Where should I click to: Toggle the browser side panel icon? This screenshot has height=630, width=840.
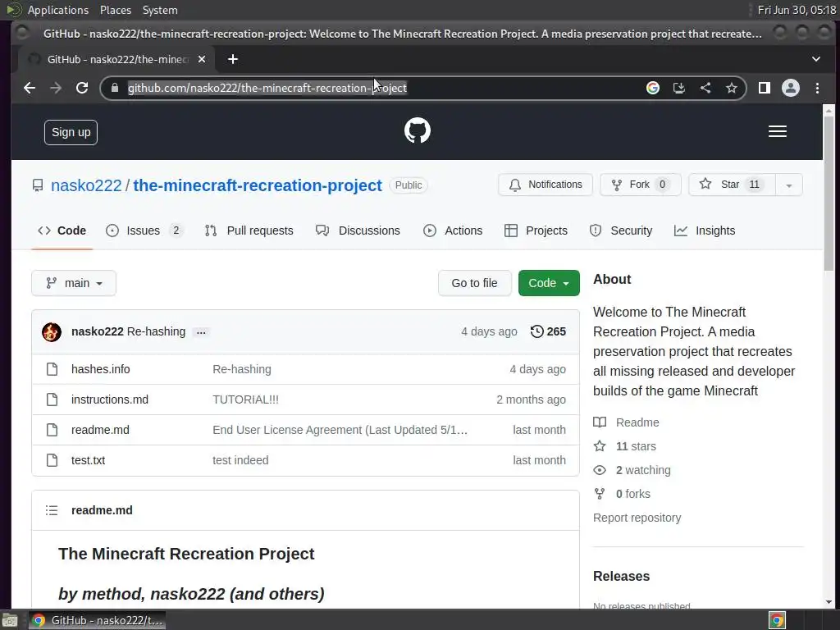pos(765,88)
